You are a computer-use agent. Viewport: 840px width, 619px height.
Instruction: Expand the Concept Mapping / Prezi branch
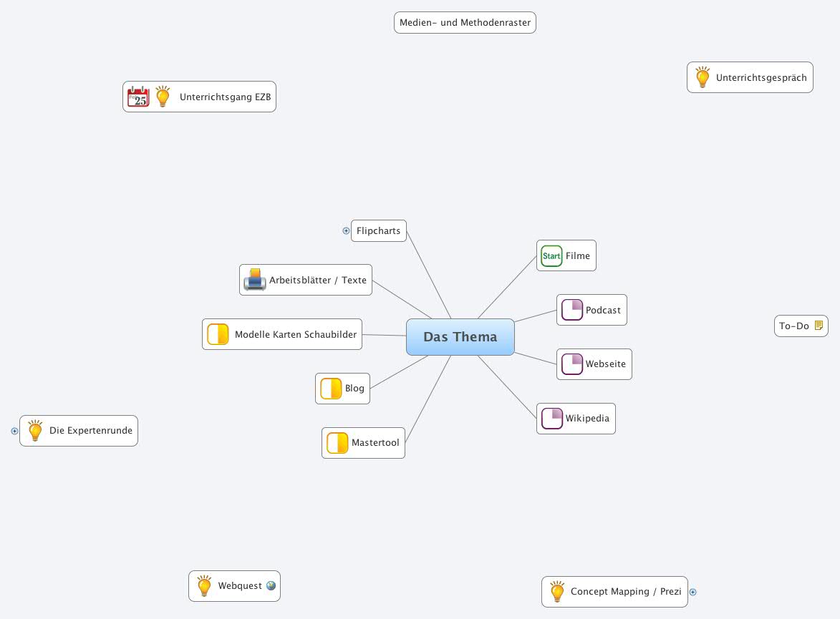tap(692, 592)
